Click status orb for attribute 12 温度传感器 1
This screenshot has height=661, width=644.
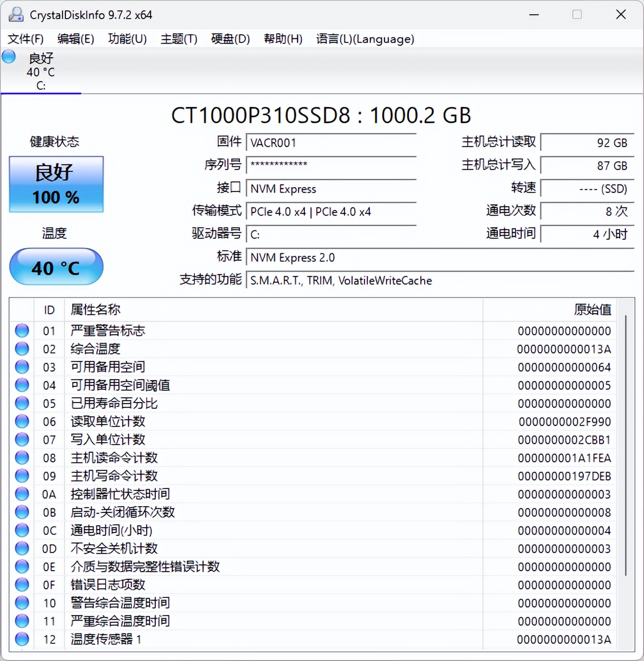(22, 639)
